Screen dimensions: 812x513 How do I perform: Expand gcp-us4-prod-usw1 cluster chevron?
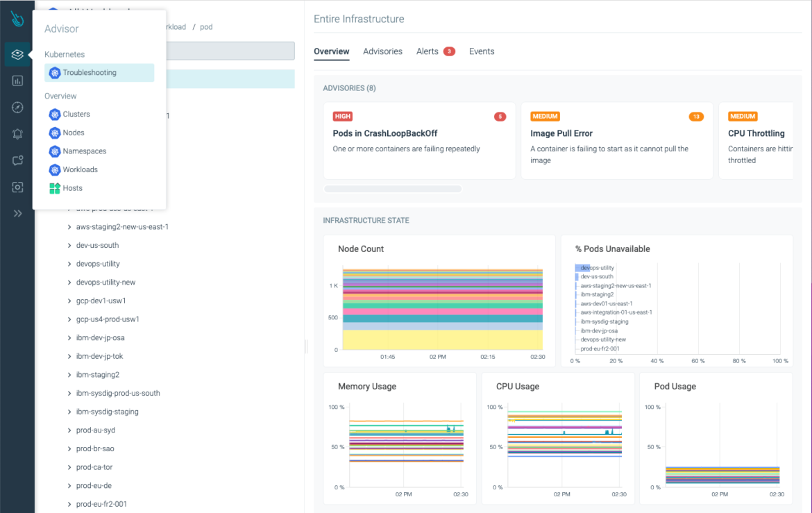(69, 319)
